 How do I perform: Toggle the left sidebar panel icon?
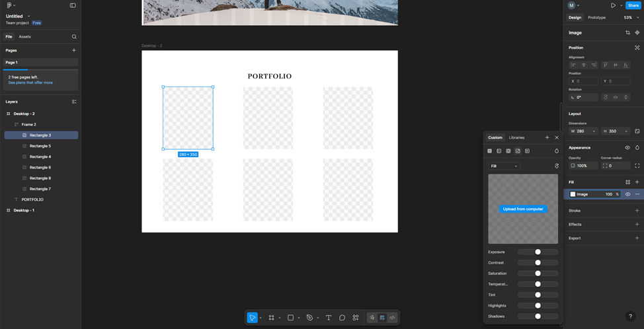click(x=73, y=5)
